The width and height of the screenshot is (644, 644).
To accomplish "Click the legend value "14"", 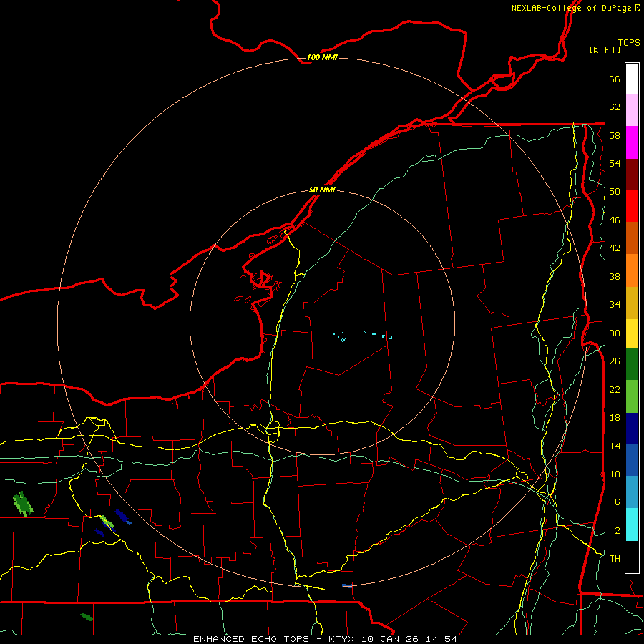I will [x=615, y=446].
